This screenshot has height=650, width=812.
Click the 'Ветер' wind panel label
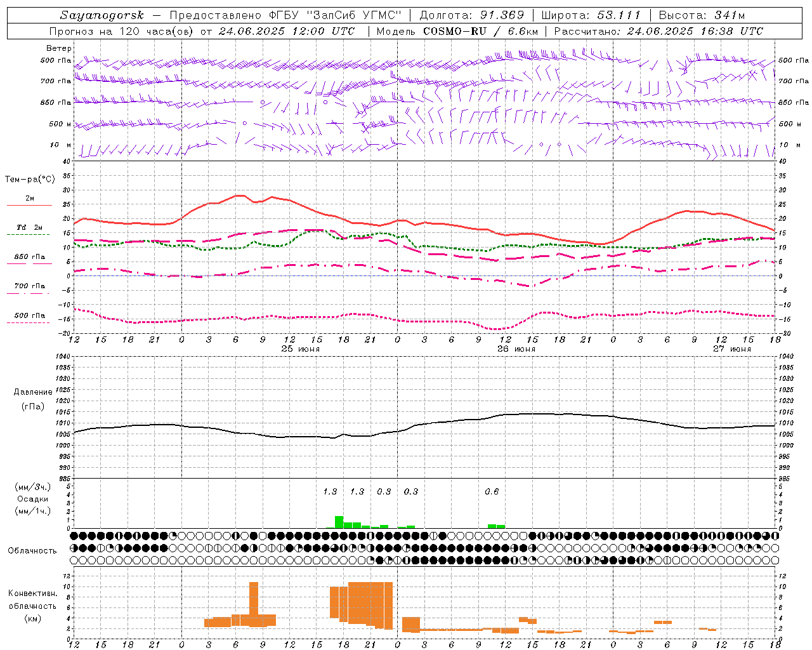[59, 48]
